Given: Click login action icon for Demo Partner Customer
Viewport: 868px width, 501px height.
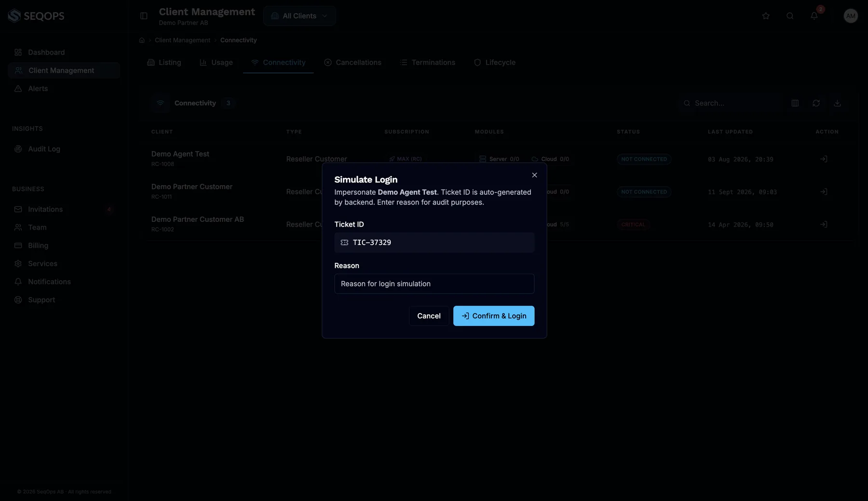Looking at the screenshot, I should 824,192.
